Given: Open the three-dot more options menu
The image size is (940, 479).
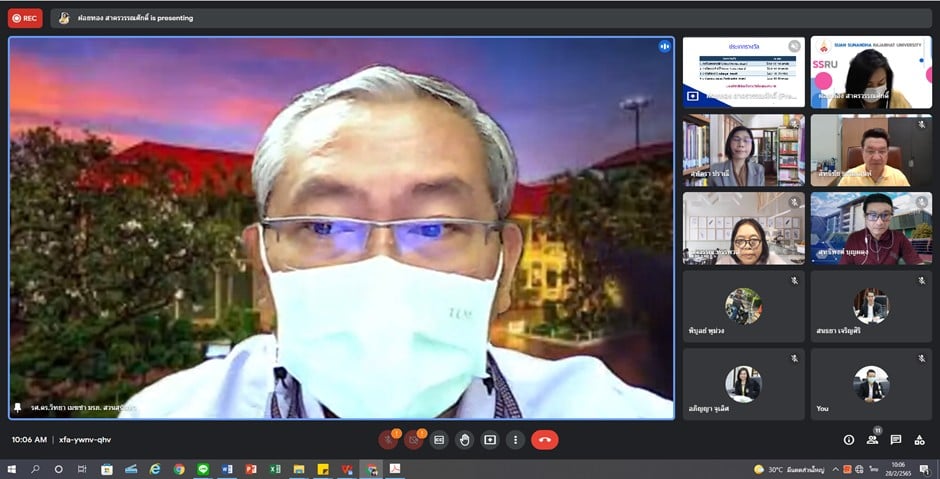Looking at the screenshot, I should [x=515, y=440].
